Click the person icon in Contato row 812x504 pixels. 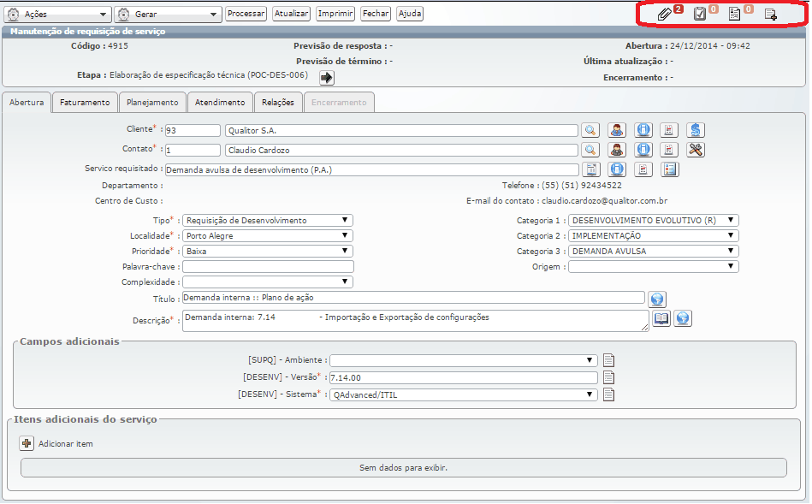616,150
